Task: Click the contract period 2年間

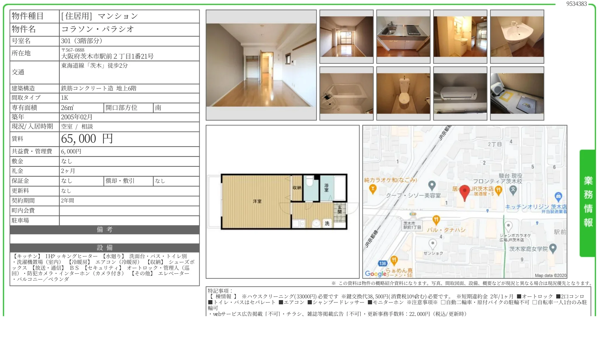Action: pos(67,201)
